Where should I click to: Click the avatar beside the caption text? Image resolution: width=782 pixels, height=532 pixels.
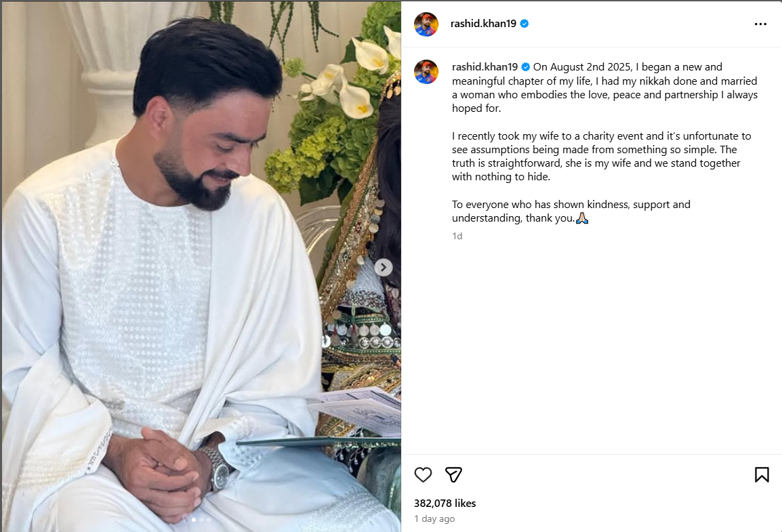[x=426, y=72]
